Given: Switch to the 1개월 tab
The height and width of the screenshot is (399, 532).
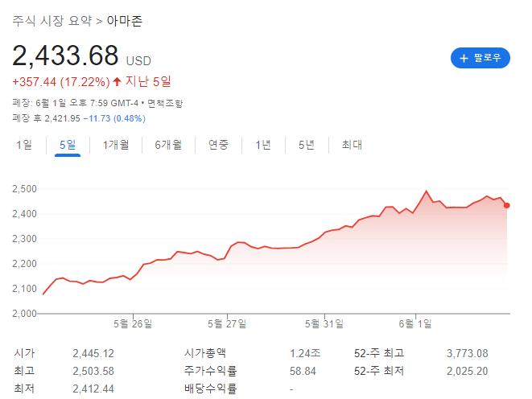Looking at the screenshot, I should coord(116,145).
